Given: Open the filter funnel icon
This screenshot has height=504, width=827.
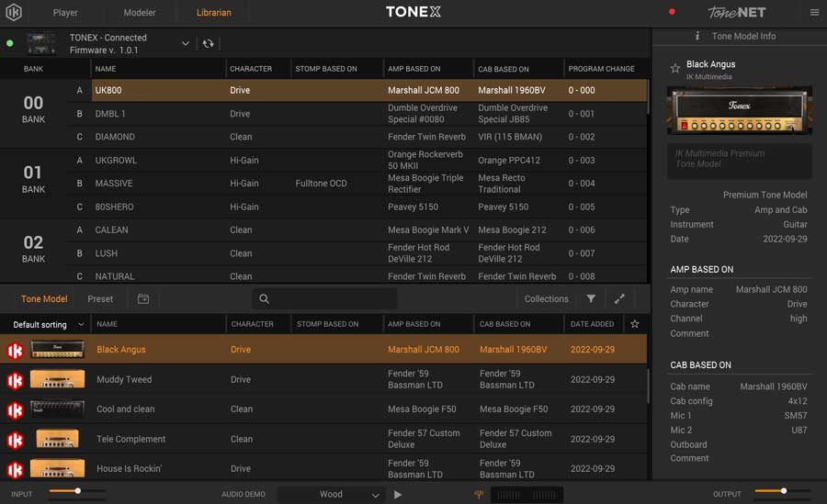Looking at the screenshot, I should 591,299.
